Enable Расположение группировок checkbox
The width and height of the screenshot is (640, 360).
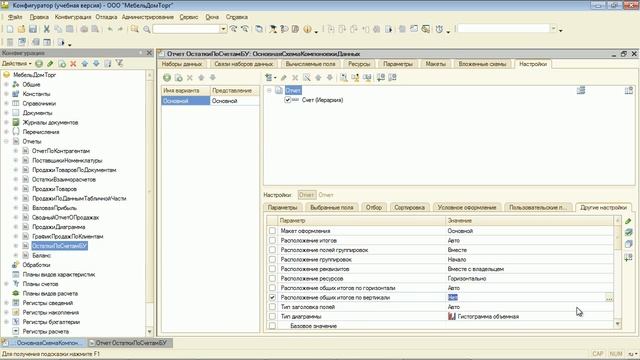[x=272, y=259]
